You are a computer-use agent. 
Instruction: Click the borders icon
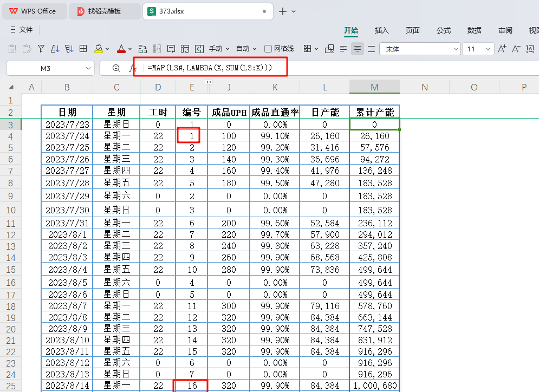tap(307, 49)
